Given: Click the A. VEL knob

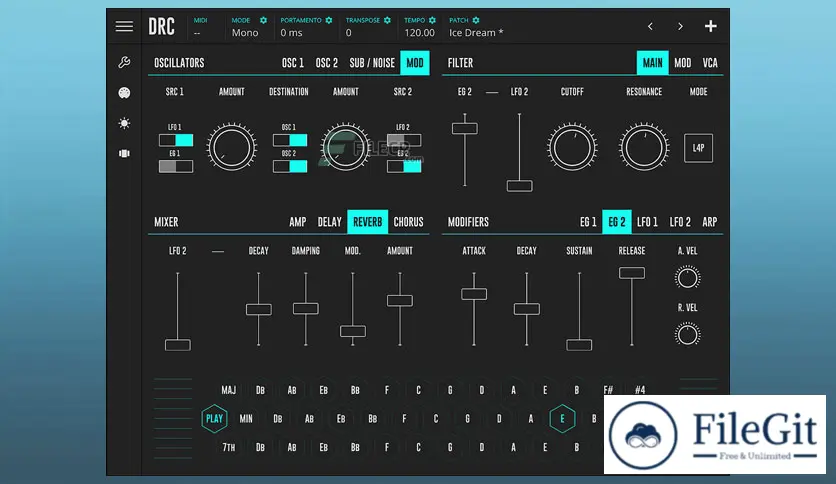Looking at the screenshot, I should tap(687, 278).
